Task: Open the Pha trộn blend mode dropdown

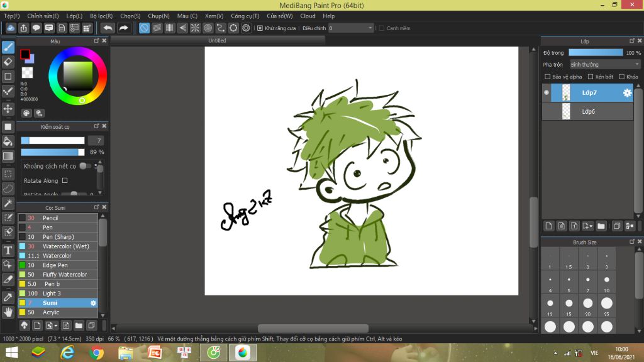Action: tap(604, 65)
